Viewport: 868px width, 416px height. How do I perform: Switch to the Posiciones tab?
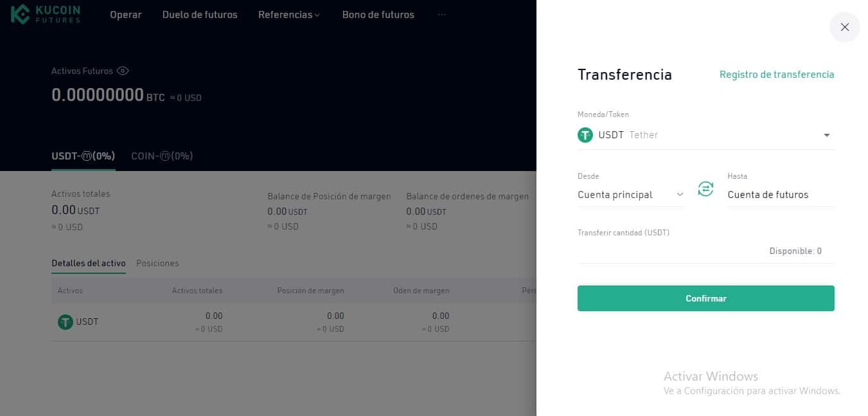157,263
